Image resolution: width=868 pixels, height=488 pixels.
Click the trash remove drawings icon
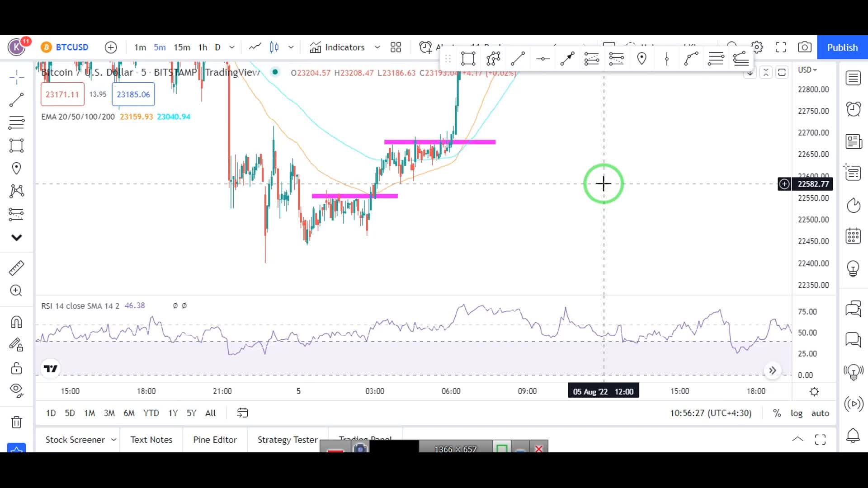[17, 422]
